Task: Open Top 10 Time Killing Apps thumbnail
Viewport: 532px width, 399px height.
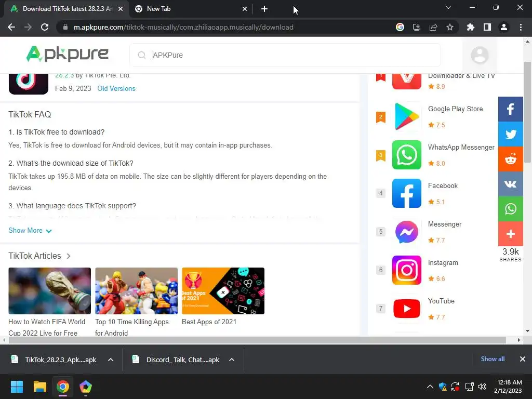Action: (x=137, y=291)
